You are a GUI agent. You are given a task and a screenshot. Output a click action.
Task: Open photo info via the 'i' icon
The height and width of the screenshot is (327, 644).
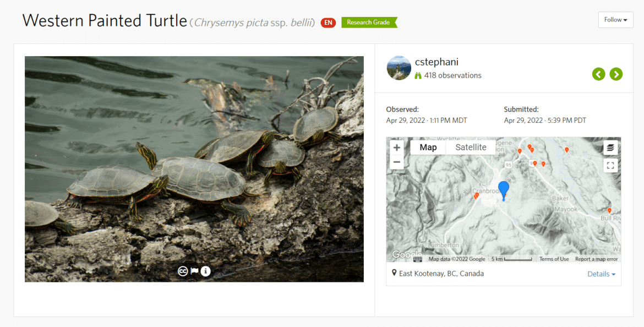pyautogui.click(x=205, y=271)
